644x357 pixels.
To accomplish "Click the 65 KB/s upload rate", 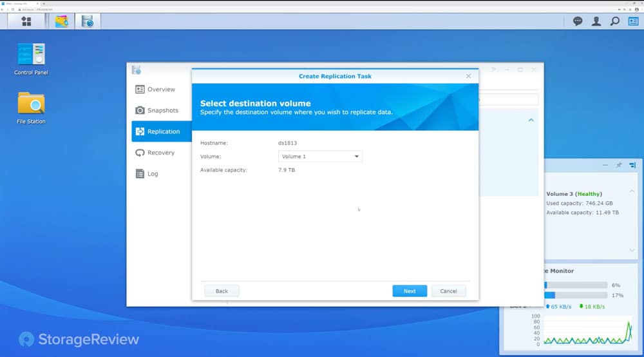I will tap(558, 307).
